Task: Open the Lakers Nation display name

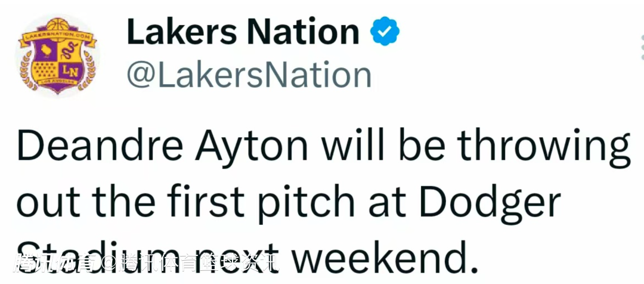Action: click(243, 31)
